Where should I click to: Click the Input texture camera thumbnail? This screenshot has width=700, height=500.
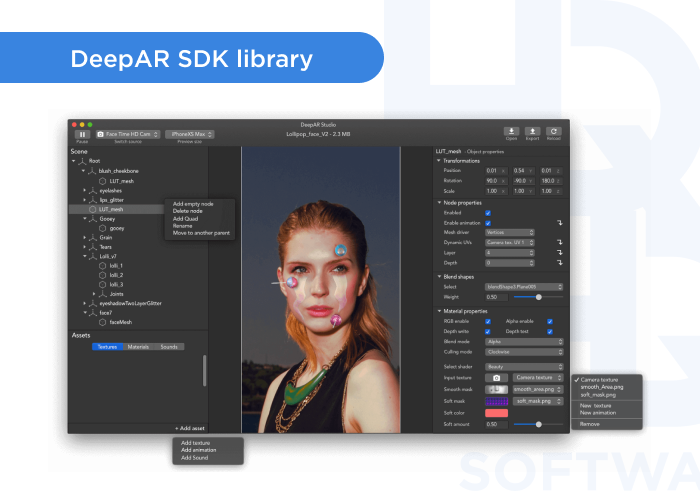[x=496, y=378]
